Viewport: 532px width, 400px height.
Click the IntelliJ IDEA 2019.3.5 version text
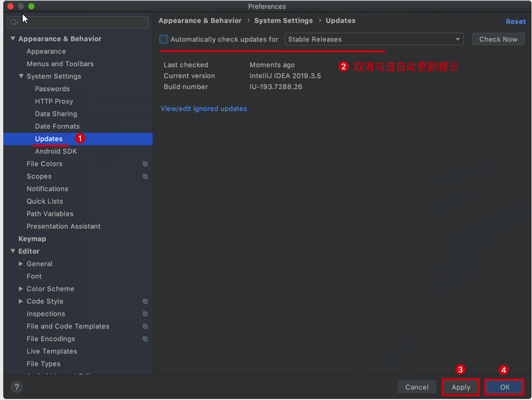pos(285,76)
